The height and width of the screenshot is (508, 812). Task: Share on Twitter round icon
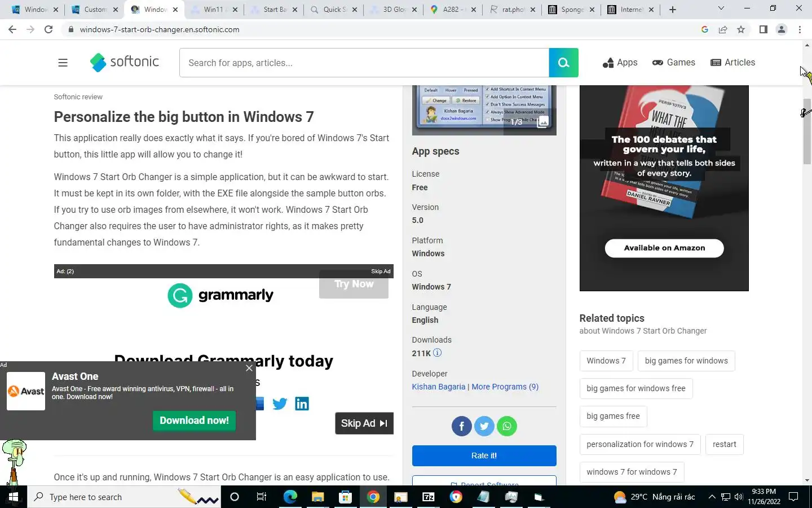484,426
